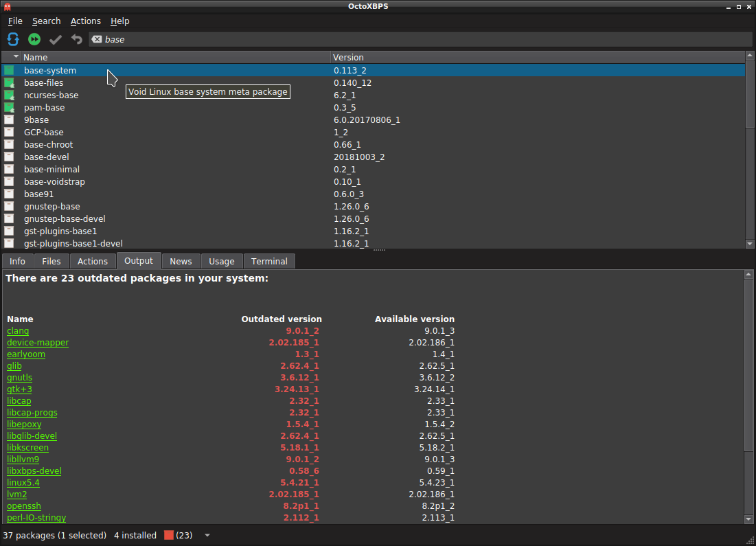Select the gst-plugins-base1-devel row
Screen dimensions: 756x546
coord(373,243)
